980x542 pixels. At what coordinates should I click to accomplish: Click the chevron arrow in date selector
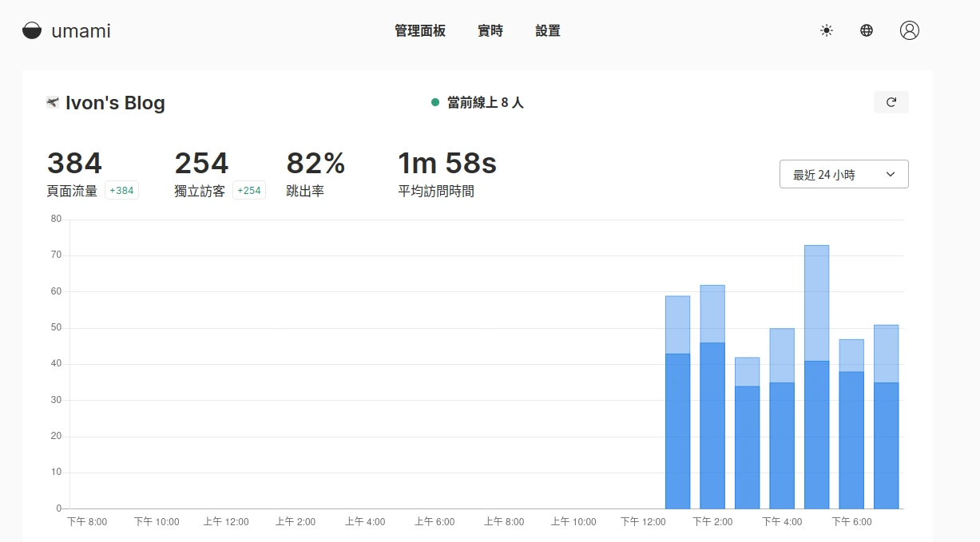891,174
